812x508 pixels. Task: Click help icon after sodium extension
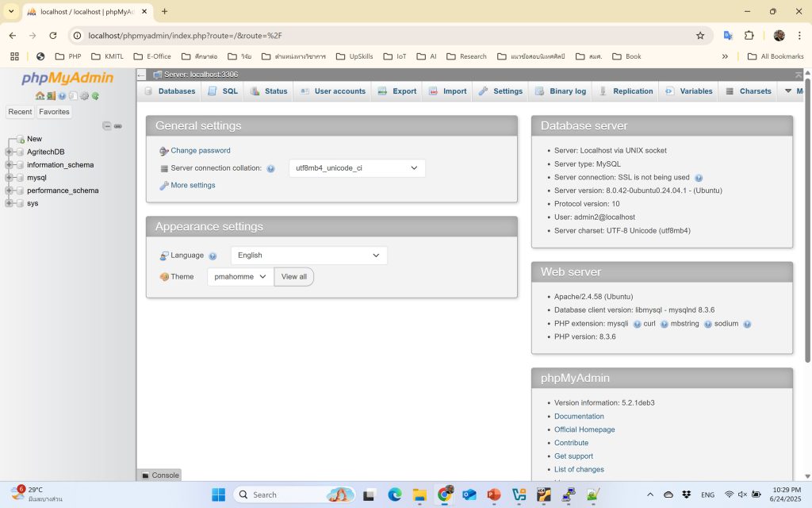(747, 324)
